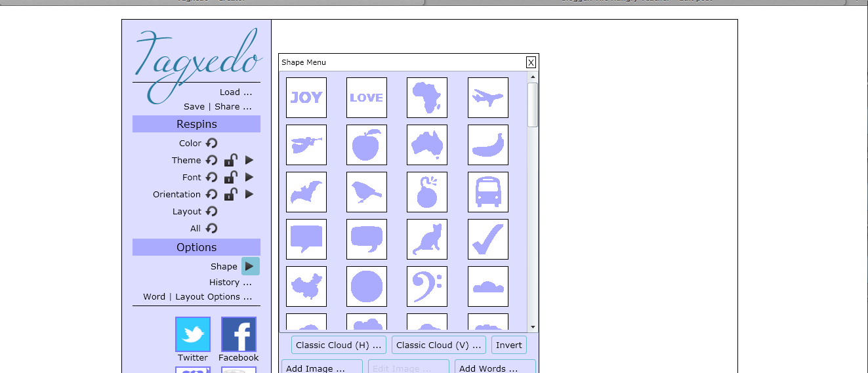Image resolution: width=868 pixels, height=373 pixels.
Task: Open the History menu
Action: tap(230, 282)
